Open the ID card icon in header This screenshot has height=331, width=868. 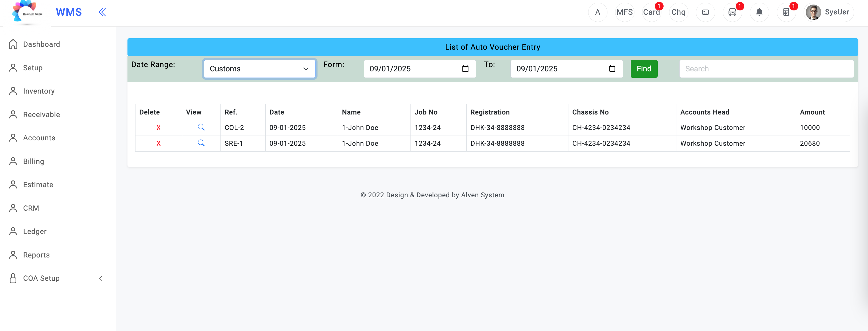[705, 12]
